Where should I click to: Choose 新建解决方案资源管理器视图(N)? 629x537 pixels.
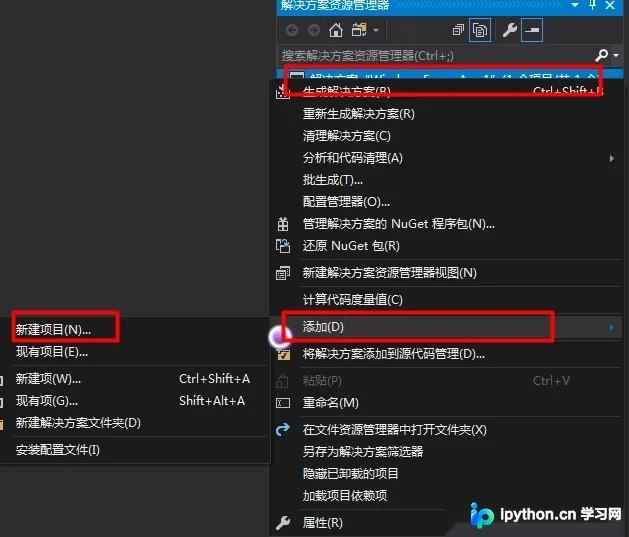click(390, 273)
